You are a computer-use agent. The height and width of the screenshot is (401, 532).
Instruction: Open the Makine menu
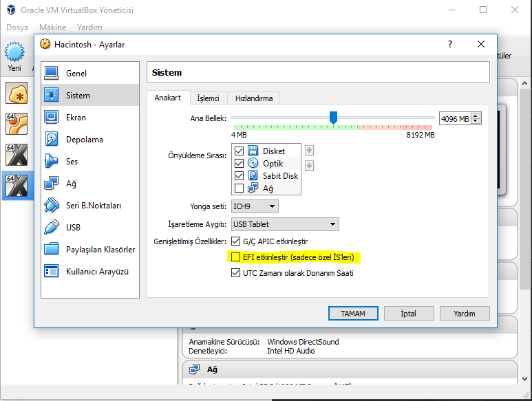click(x=52, y=27)
